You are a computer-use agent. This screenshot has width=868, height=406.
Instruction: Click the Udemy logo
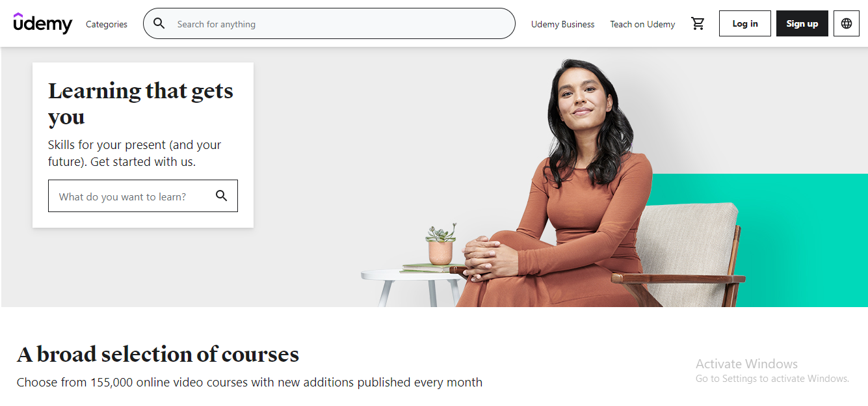click(x=43, y=23)
